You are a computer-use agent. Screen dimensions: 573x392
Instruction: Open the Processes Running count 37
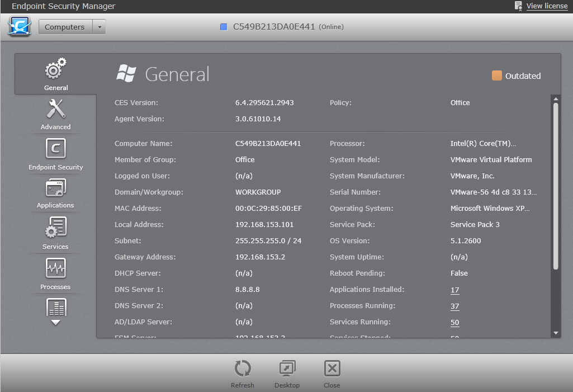[454, 306]
